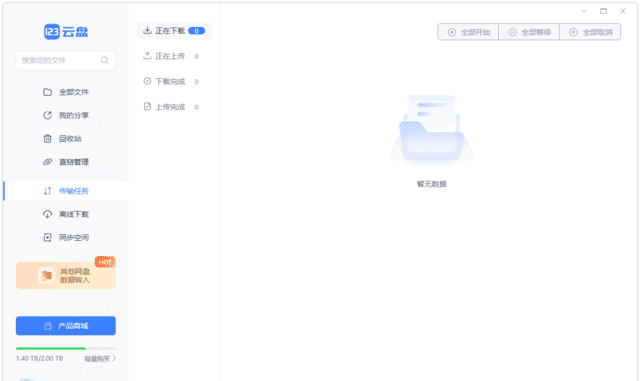Select the 传输任务 sidebar item
The image size is (640, 381).
pos(66,191)
